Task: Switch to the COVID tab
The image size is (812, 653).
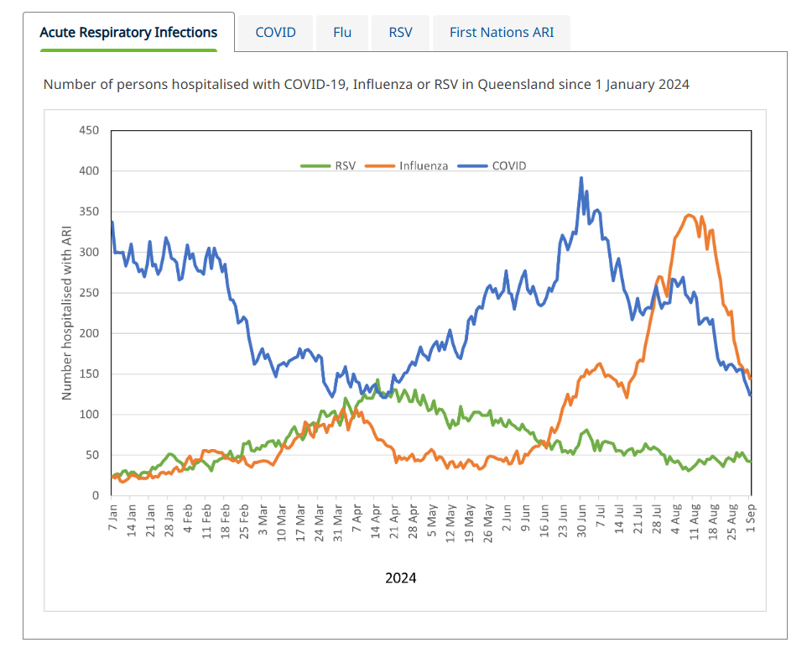Action: click(x=275, y=33)
